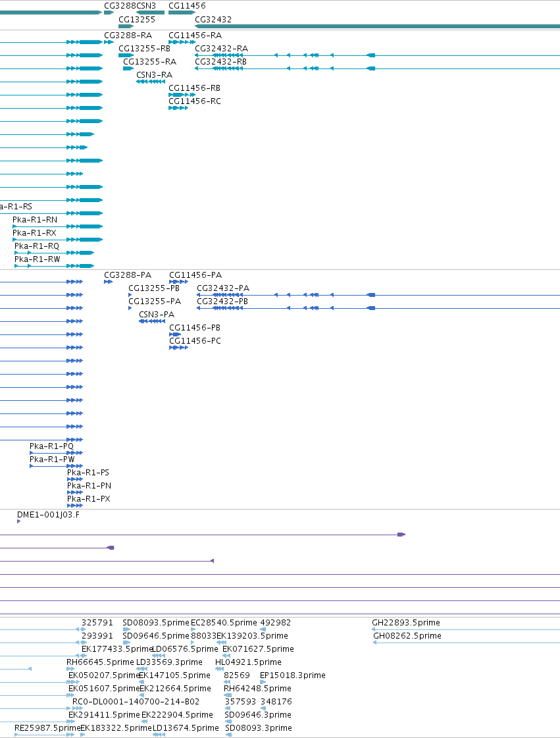This screenshot has height=738, width=560.
Task: Select the CG11456-RB transcript label
Action: (194, 88)
